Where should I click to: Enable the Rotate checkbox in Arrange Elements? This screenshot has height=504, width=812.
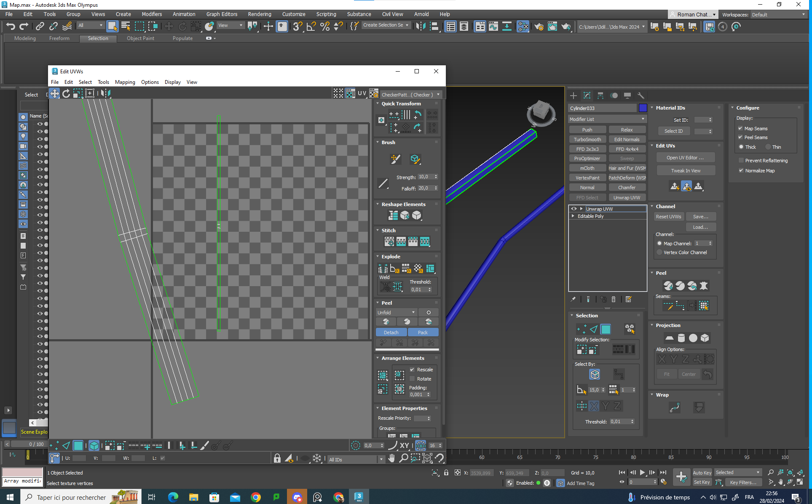(x=413, y=379)
